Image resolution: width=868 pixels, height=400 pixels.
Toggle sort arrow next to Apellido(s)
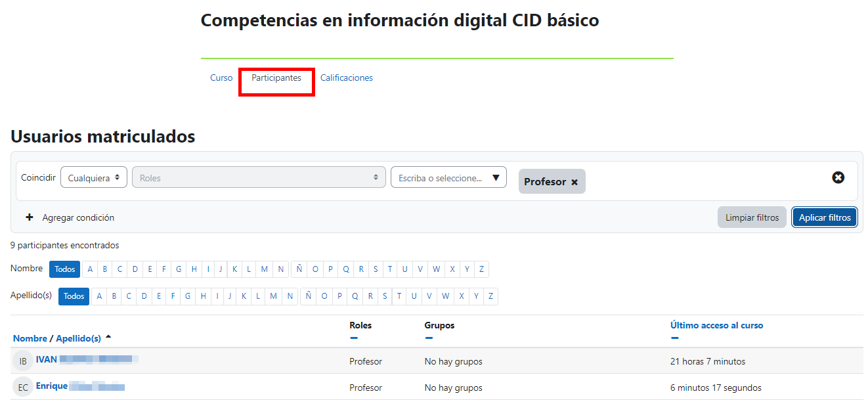coord(108,337)
